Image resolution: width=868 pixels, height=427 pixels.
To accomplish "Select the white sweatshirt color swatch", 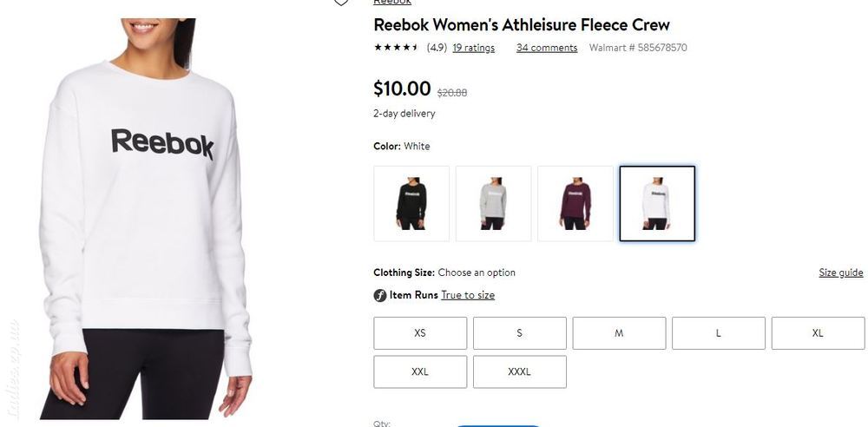I will pyautogui.click(x=657, y=204).
